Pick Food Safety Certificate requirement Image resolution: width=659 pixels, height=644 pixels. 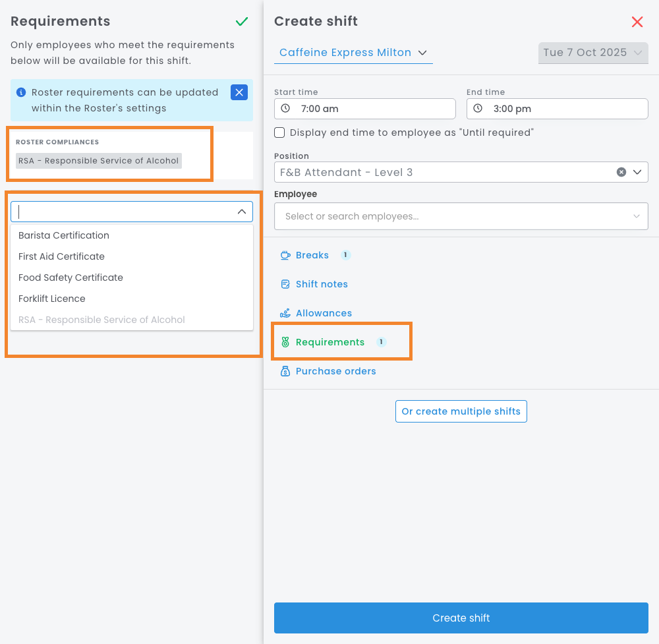[71, 278]
